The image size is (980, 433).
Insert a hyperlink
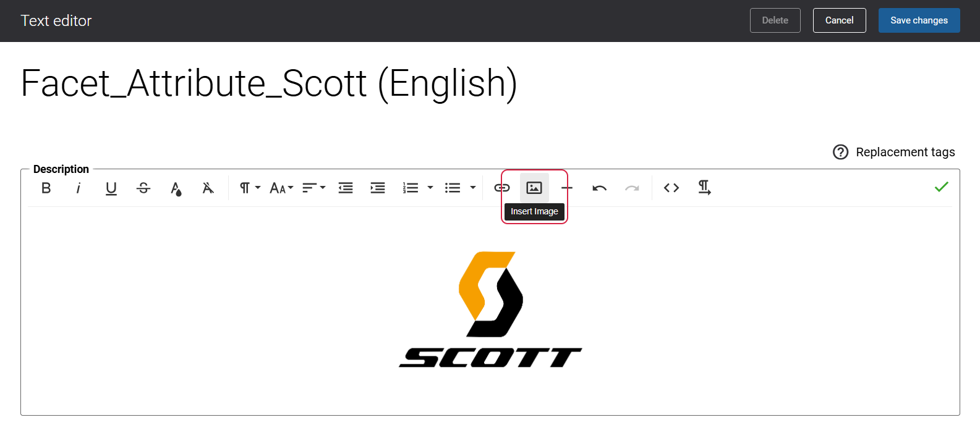coord(502,188)
